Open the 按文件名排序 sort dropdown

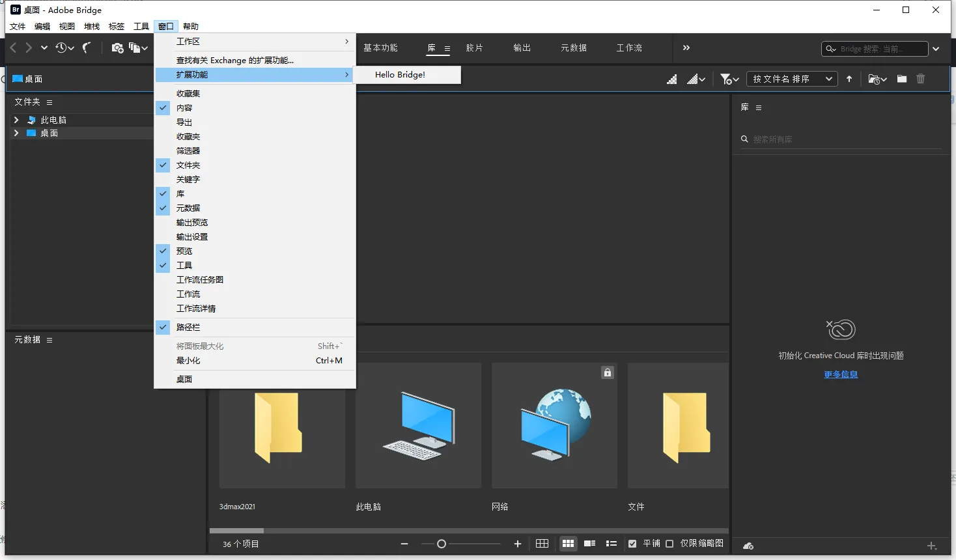click(792, 79)
